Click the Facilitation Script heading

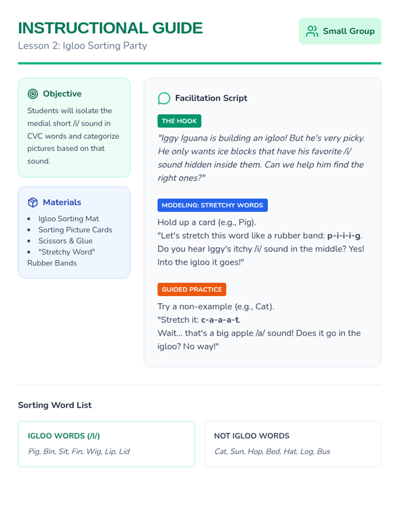[x=211, y=98]
